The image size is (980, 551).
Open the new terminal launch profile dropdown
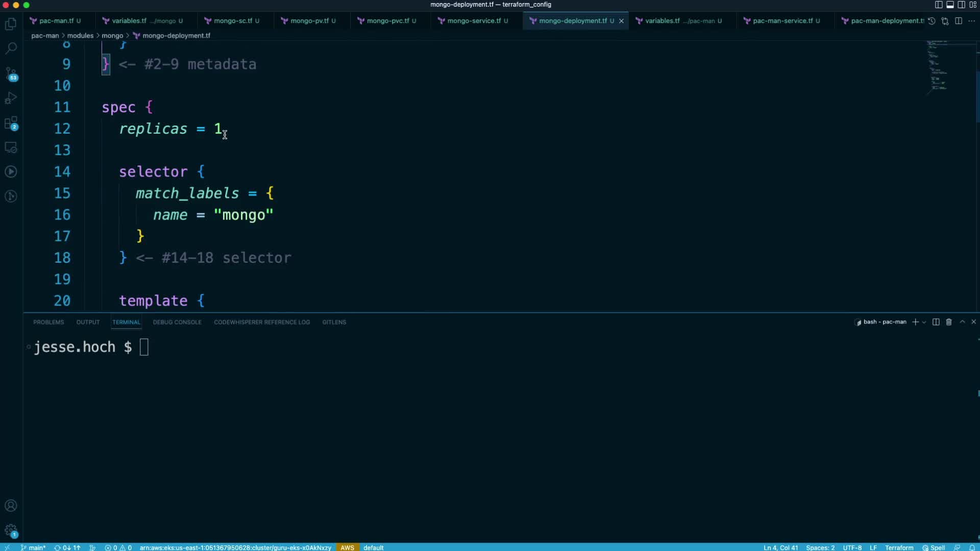(x=924, y=322)
